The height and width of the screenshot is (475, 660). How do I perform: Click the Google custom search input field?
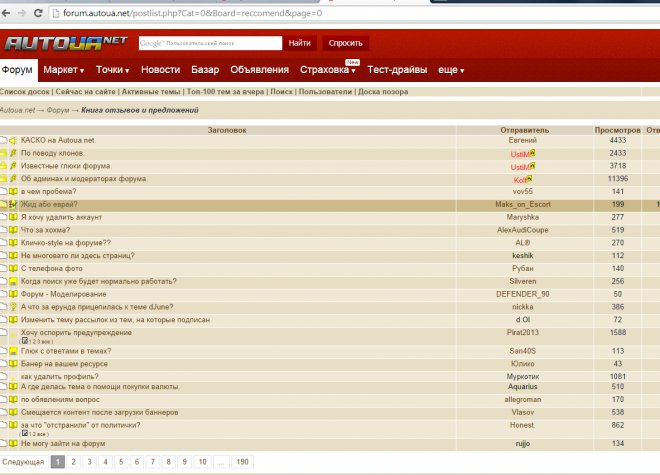click(209, 43)
